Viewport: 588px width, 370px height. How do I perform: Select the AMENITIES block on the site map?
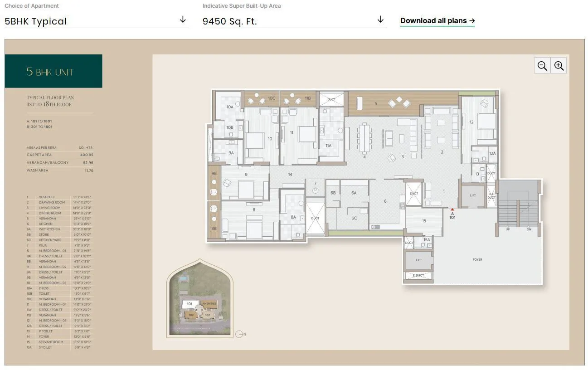(210, 304)
